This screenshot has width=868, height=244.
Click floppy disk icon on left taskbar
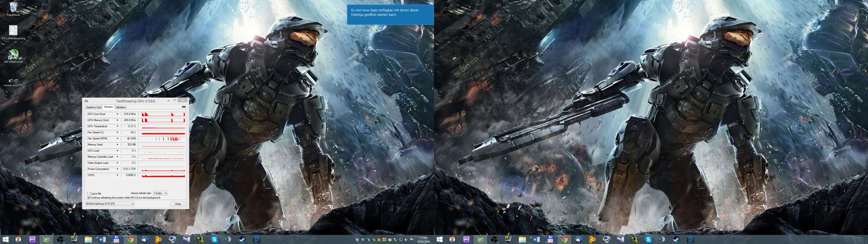(x=116, y=239)
